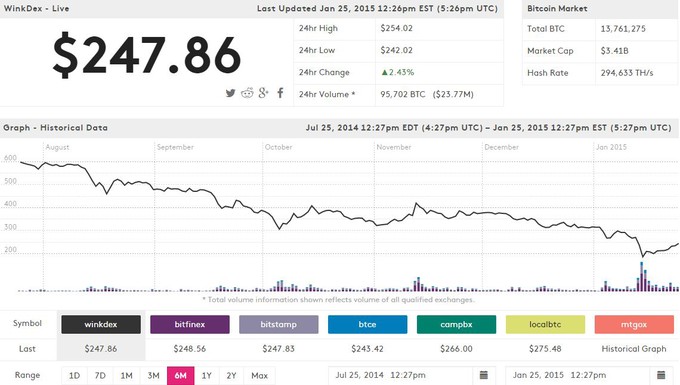The height and width of the screenshot is (385, 680).
Task: Open start date calendar icon
Action: tap(484, 375)
